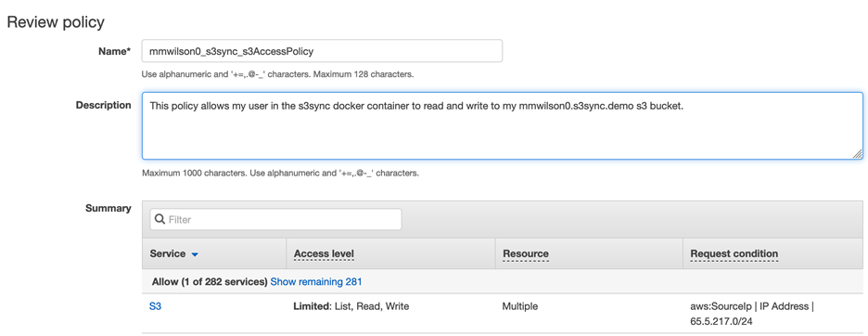This screenshot has width=868, height=336.
Task: Click the Service column sort arrow
Action: 195,254
